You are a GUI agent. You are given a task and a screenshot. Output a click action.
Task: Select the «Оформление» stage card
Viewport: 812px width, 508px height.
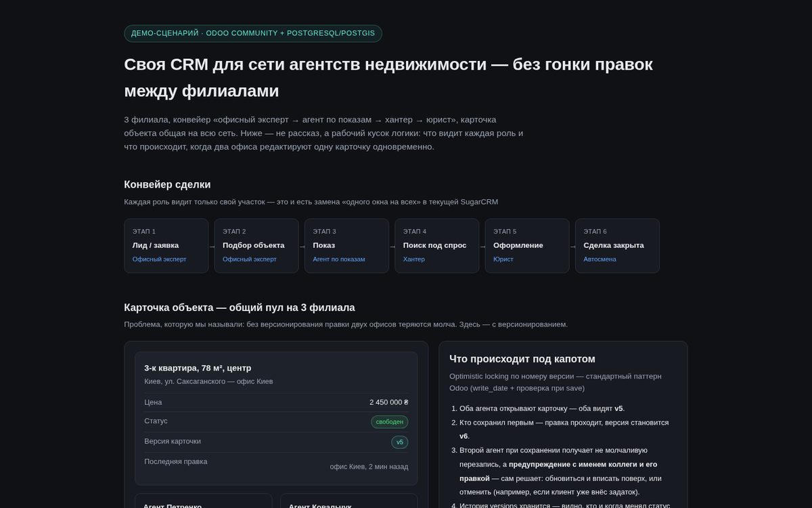tap(527, 245)
